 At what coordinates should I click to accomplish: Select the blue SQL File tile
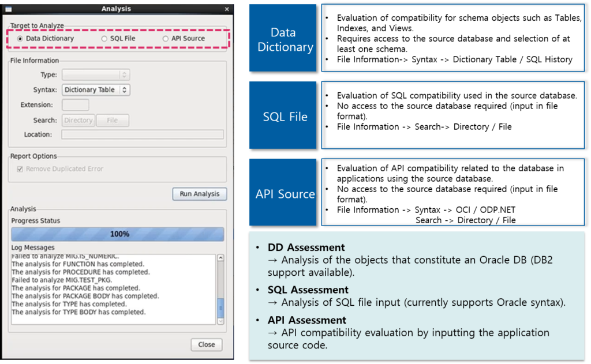tap(282, 115)
